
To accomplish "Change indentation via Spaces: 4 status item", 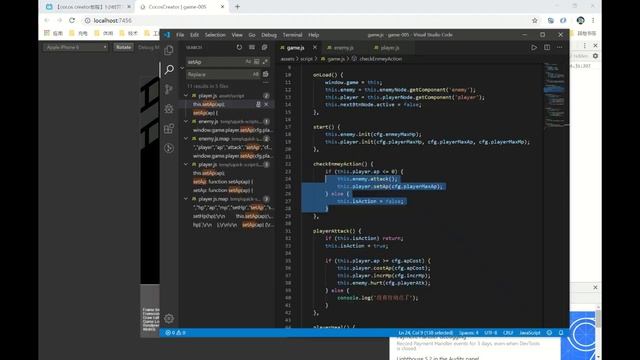I will [468, 333].
